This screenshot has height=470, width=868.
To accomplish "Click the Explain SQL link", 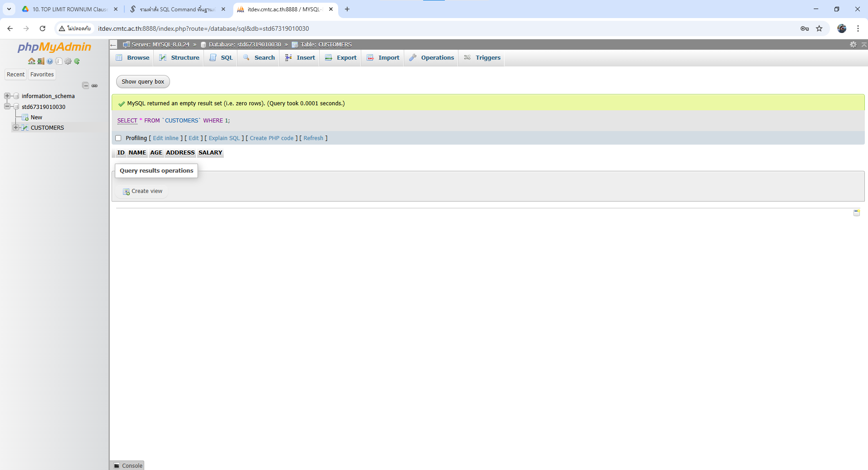I will [x=224, y=138].
